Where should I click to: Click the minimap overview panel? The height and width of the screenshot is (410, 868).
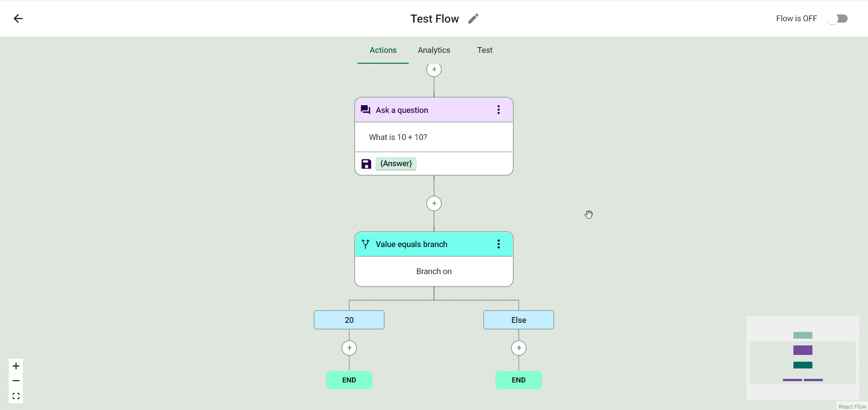pos(802,358)
